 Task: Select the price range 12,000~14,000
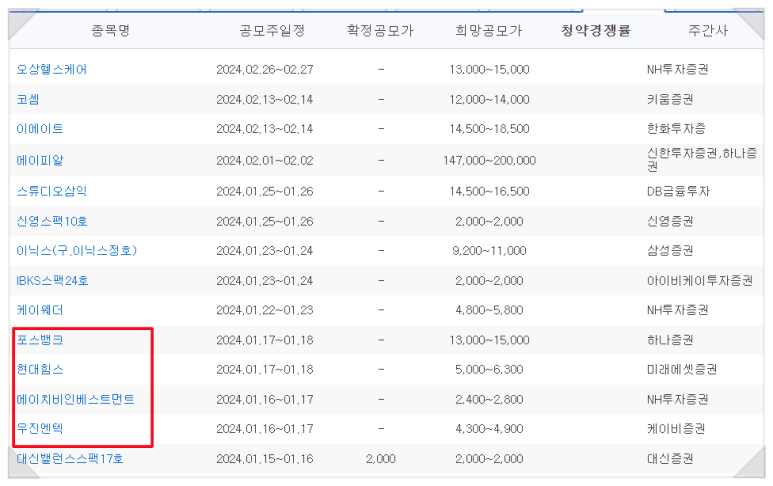[490, 100]
